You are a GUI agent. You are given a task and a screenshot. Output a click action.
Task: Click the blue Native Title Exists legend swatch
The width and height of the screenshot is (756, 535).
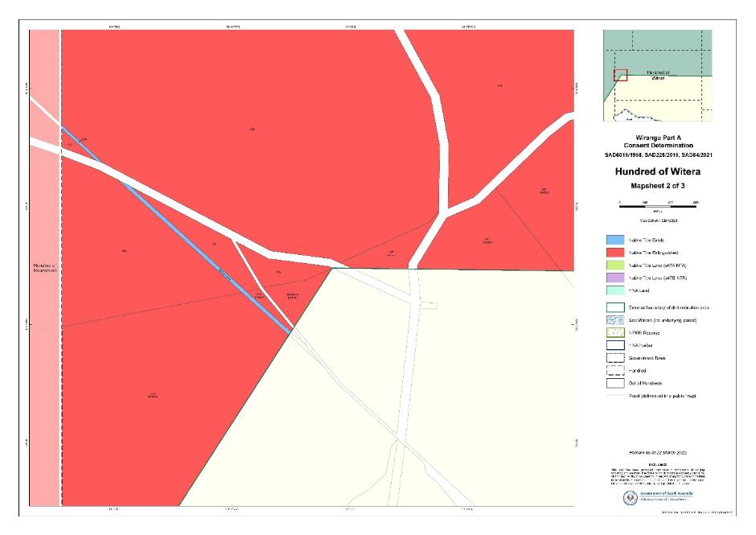tap(615, 240)
